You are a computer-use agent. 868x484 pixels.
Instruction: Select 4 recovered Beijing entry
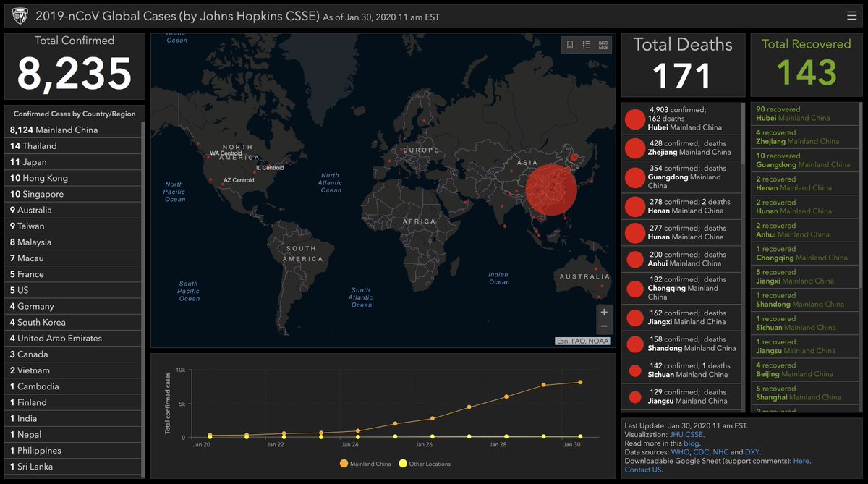click(x=804, y=370)
